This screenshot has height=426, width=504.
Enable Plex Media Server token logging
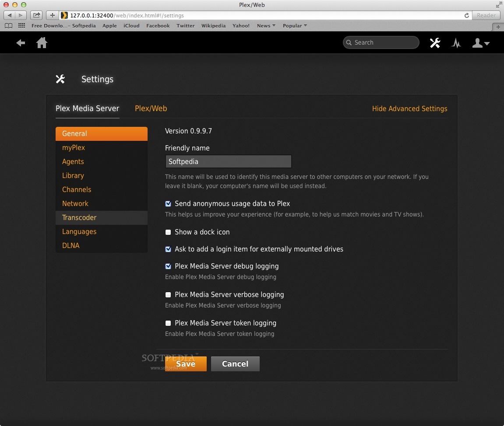coord(168,323)
